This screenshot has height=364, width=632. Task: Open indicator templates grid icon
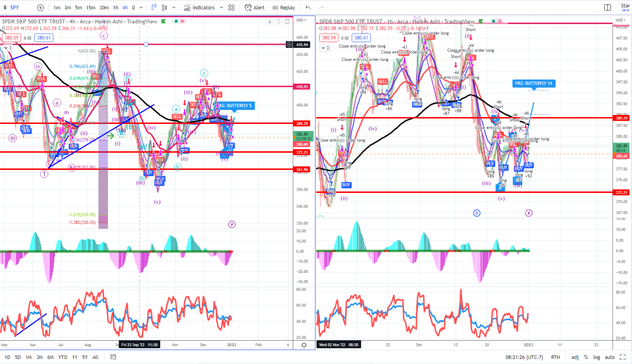point(232,7)
